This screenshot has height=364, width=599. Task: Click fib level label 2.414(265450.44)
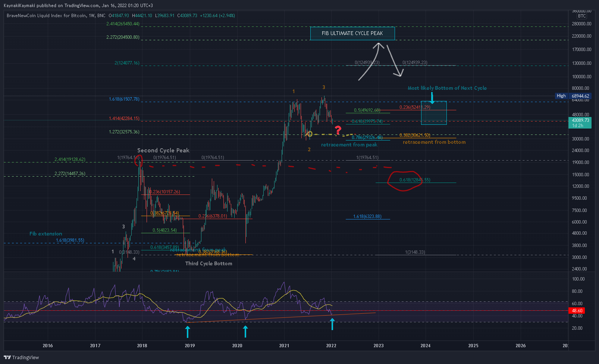pos(123,24)
